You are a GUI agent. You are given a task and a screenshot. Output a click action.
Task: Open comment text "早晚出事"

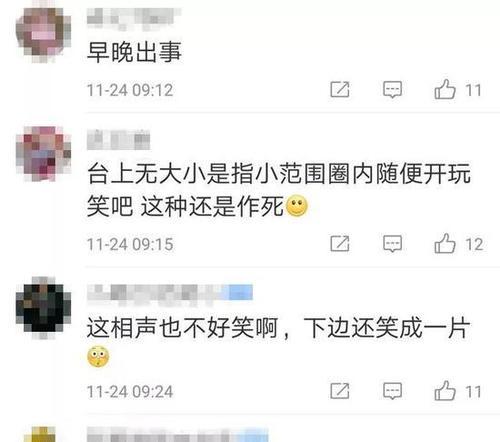tap(134, 52)
